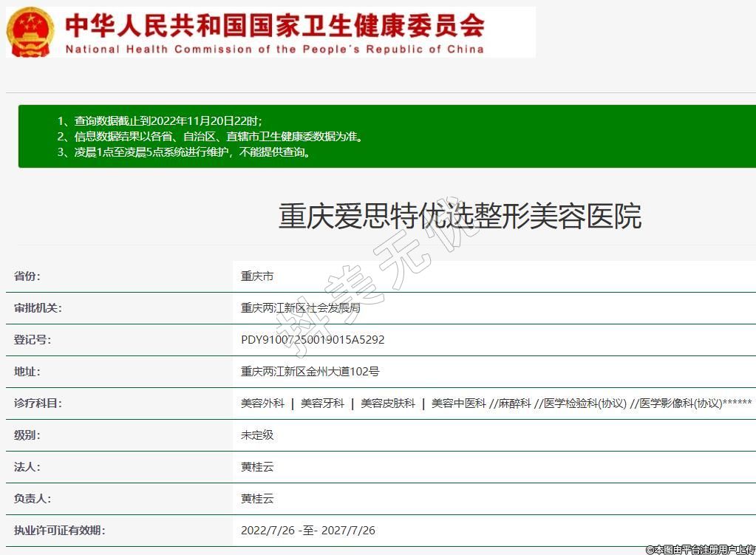Select the license validity dates 2022/7/26 to 2027/7/26

pos(308,531)
